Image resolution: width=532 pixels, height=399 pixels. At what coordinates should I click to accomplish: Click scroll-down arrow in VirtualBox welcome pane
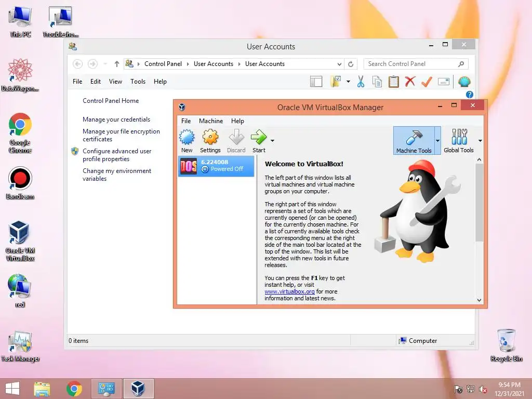click(479, 300)
